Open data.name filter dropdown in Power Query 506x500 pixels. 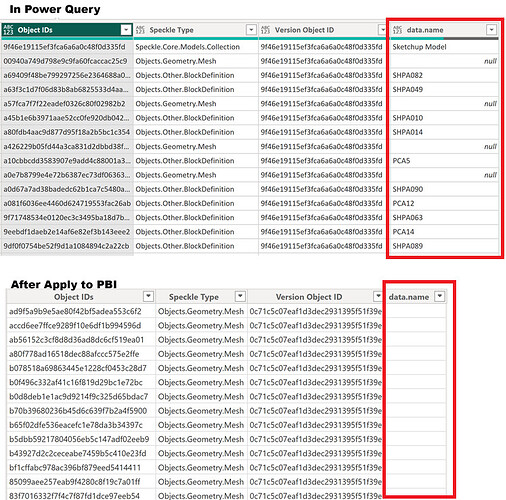491,30
